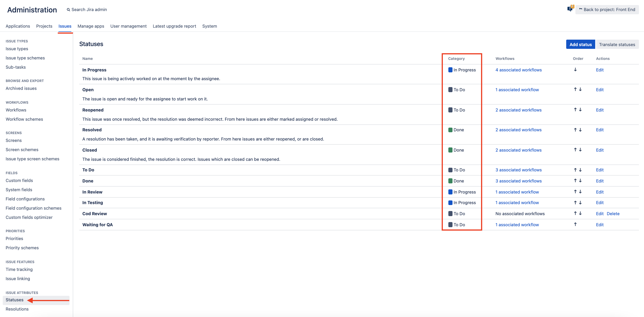This screenshot has height=317, width=644.
Task: Open Workflow schemes in sidebar
Action: pos(24,119)
